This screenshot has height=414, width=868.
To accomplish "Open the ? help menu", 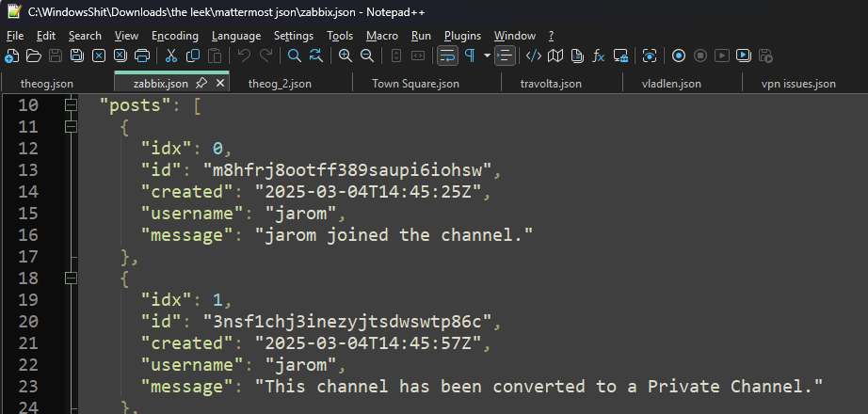I will click(x=551, y=36).
